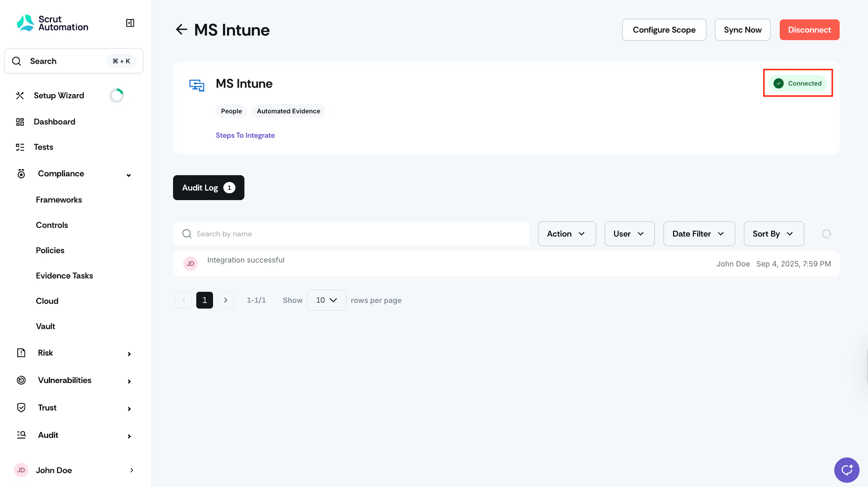Click the Setup Wizard progress ring

click(x=117, y=96)
